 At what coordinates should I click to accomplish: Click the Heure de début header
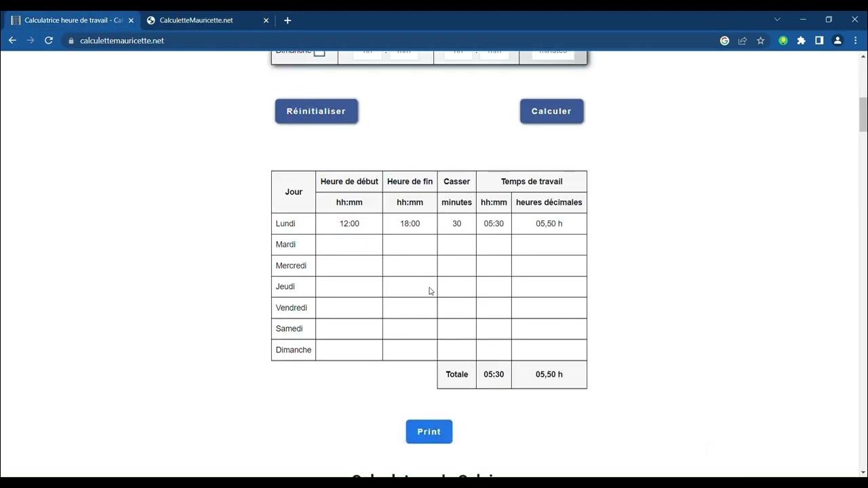(x=349, y=182)
